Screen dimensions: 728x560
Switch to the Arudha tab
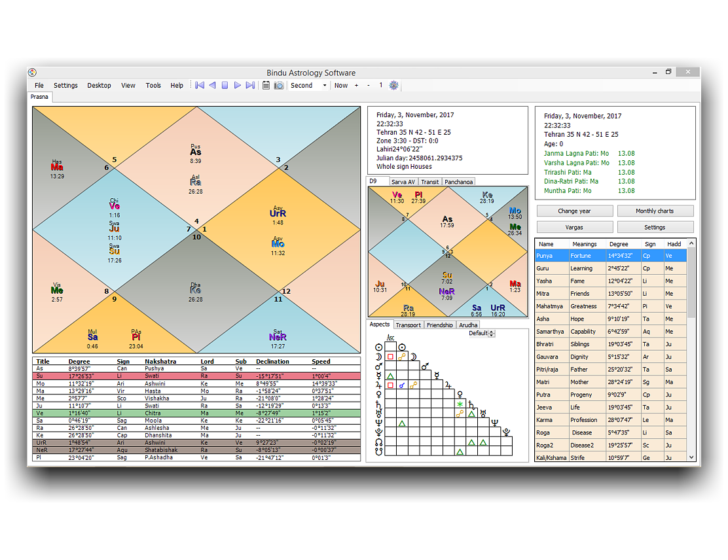point(468,324)
